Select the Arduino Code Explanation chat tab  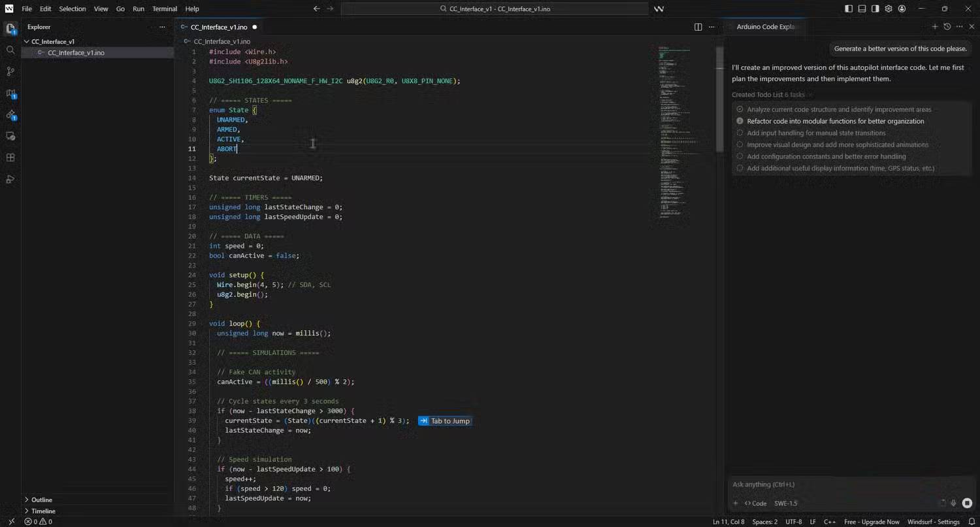766,27
